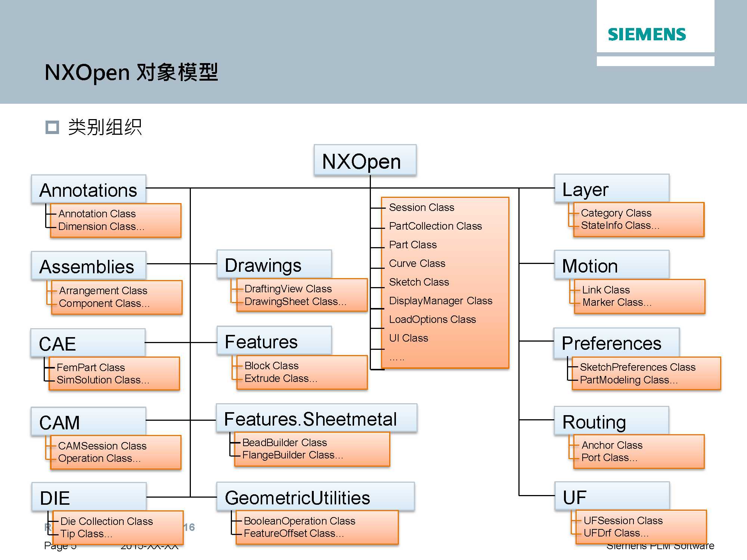Select 'Sketch Class' entry
747x560 pixels.
[x=419, y=282]
